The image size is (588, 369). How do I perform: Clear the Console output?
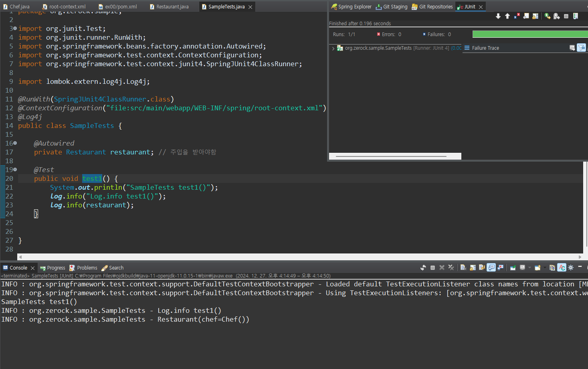point(463,268)
